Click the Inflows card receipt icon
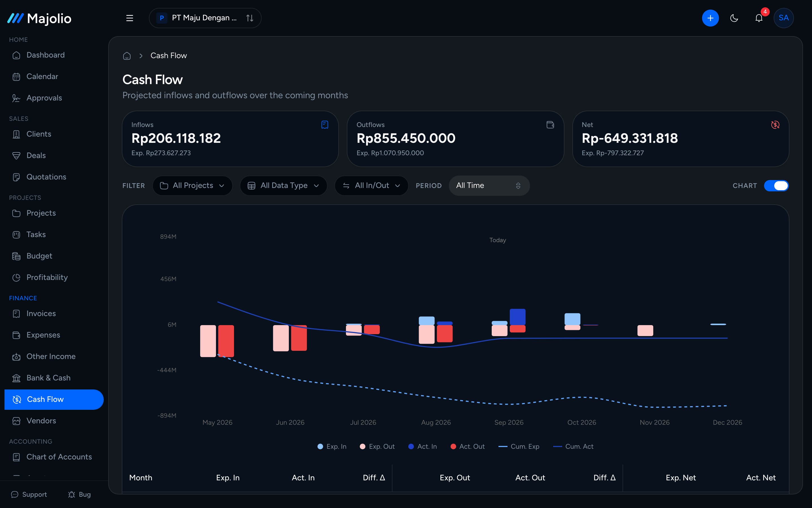812x508 pixels. tap(325, 125)
